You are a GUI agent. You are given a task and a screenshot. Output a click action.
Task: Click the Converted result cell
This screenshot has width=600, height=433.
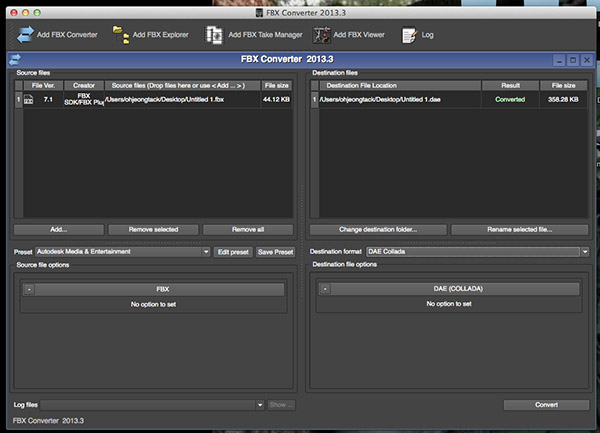click(x=510, y=99)
